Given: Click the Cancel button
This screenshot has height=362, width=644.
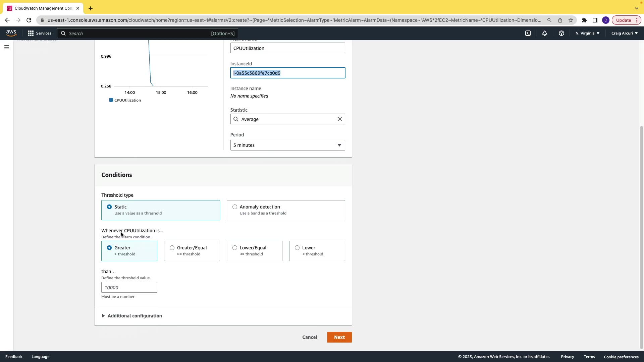Looking at the screenshot, I should tap(309, 337).
